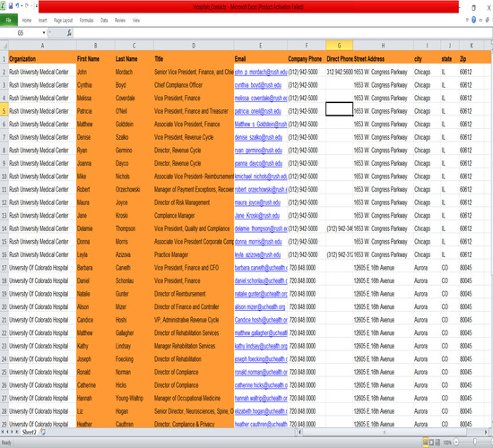Click the horizontal scrollbar thumb

(385, 432)
